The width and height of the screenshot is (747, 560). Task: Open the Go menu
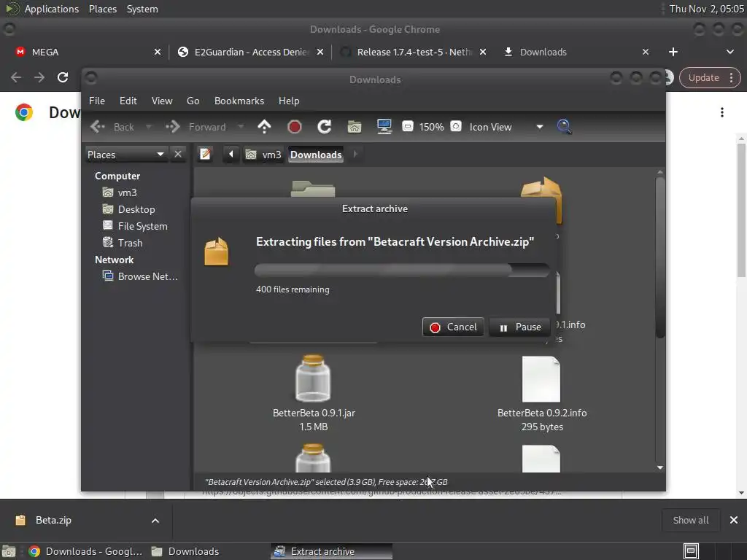click(193, 101)
